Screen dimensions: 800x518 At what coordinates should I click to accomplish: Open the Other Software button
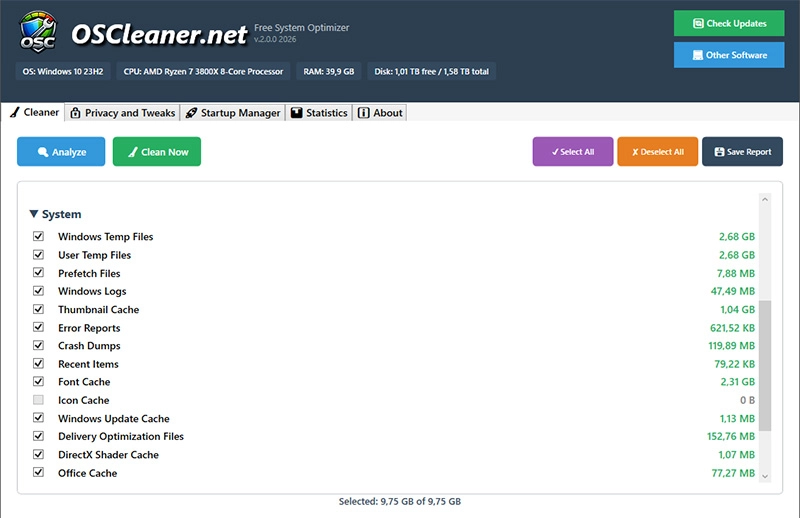tap(729, 55)
